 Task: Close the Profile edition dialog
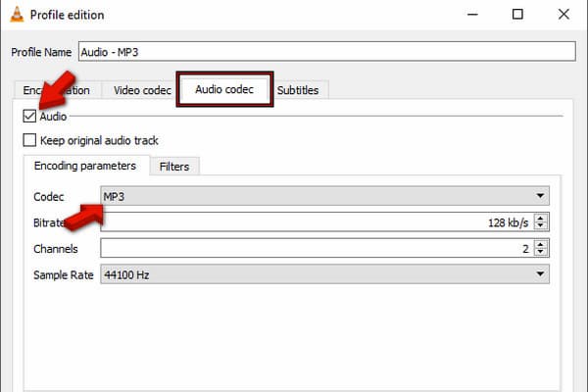pyautogui.click(x=563, y=15)
